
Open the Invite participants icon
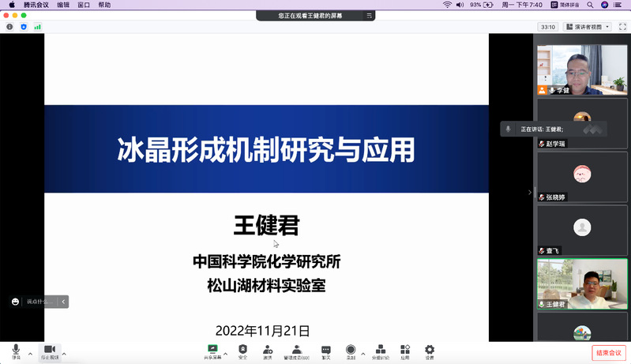coord(268,350)
